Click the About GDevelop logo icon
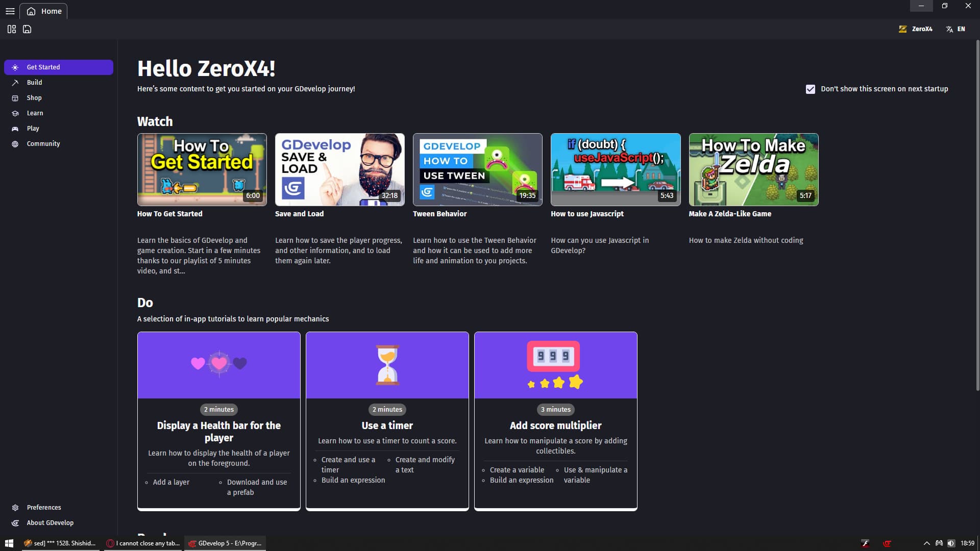The image size is (980, 551). click(15, 523)
